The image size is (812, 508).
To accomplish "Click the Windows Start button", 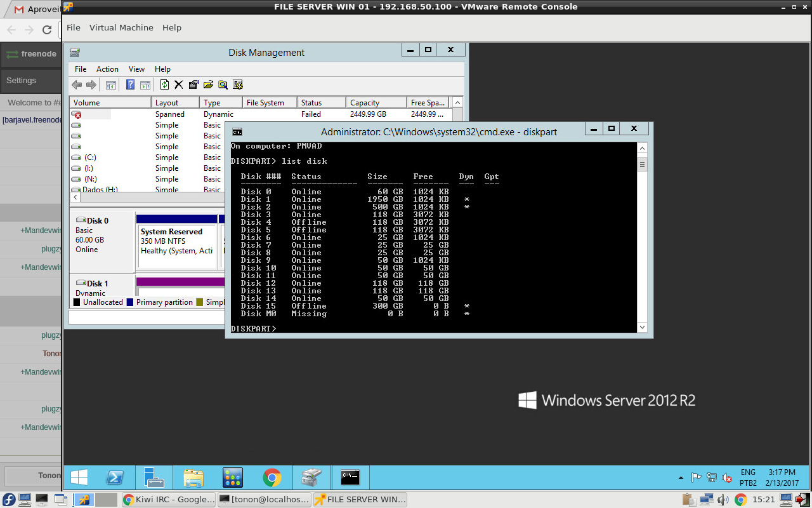I will tap(79, 478).
